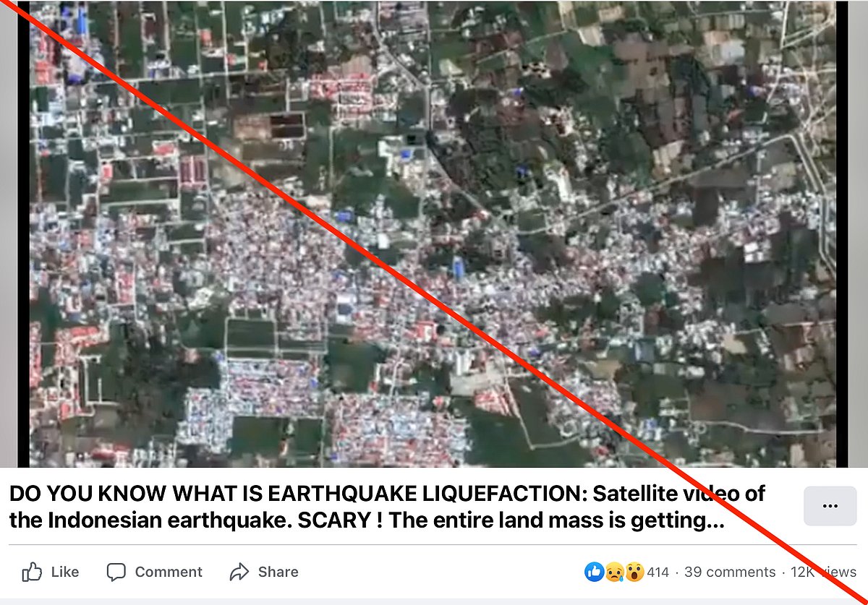
Task: Comment on the satellite video post
Action: pos(154,572)
